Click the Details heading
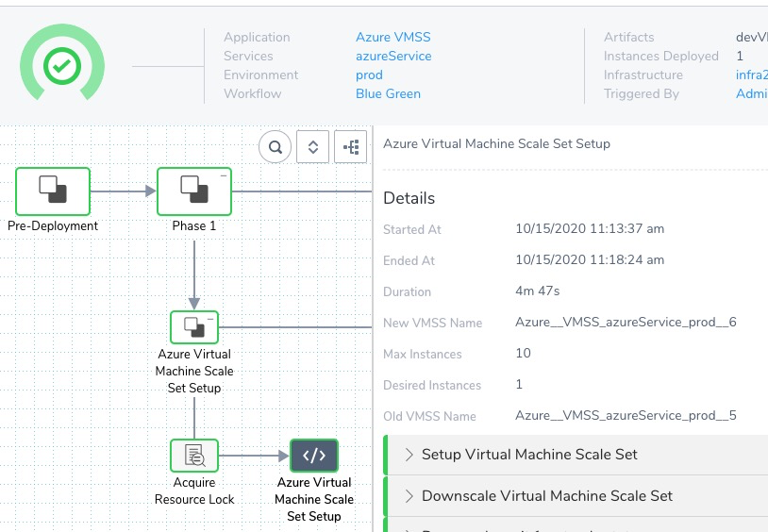Screen dimensions: 768x532 [409, 198]
